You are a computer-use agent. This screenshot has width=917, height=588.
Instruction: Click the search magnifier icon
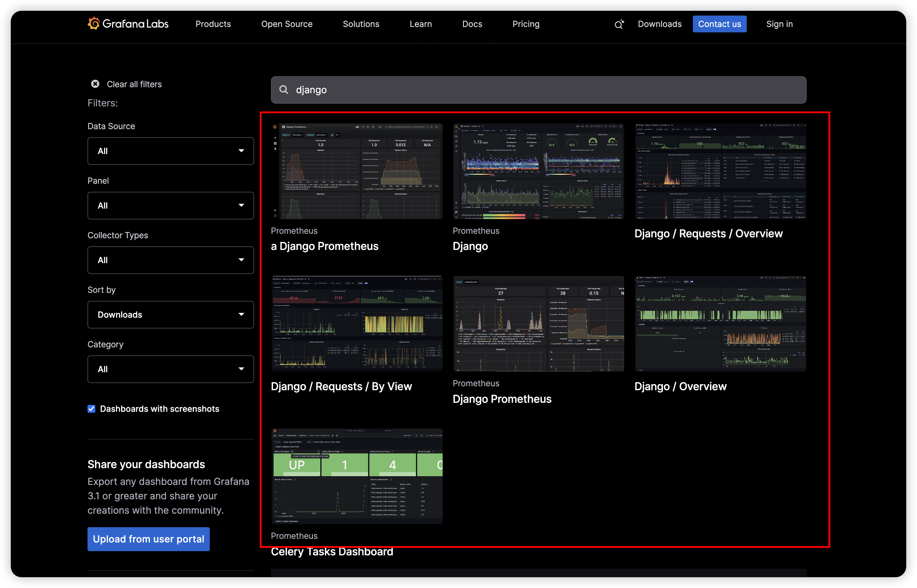(x=284, y=90)
